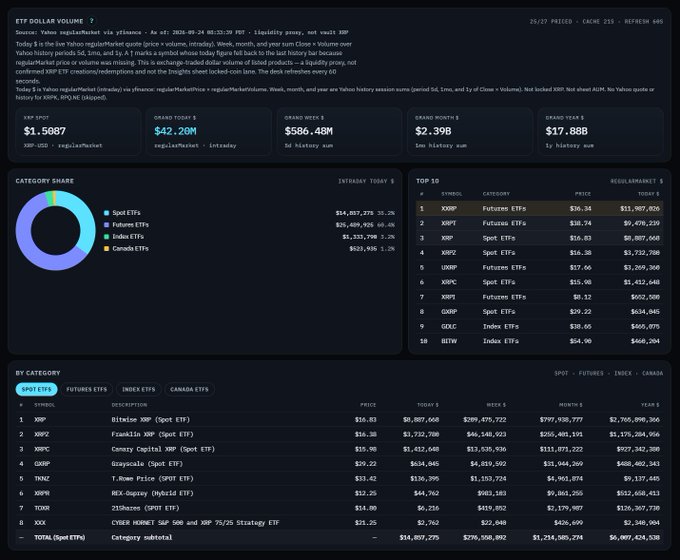Select the XRP Spot price card
The image size is (680, 560).
[79, 131]
